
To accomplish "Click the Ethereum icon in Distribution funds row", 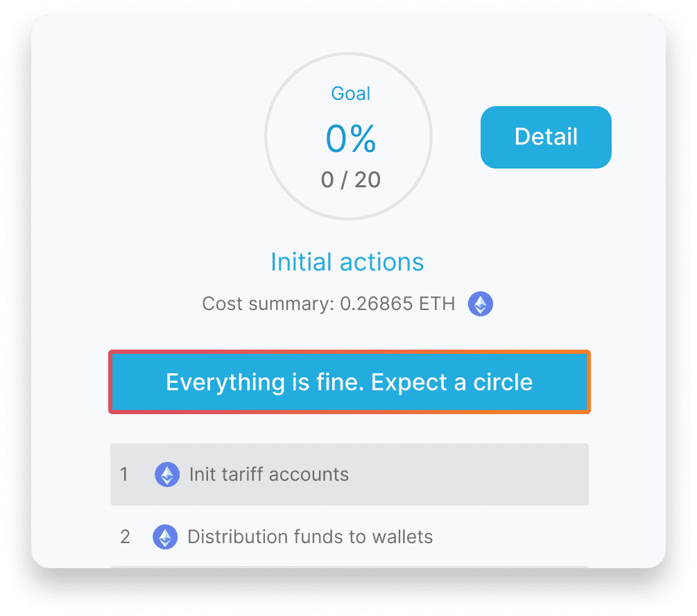I will (x=164, y=537).
